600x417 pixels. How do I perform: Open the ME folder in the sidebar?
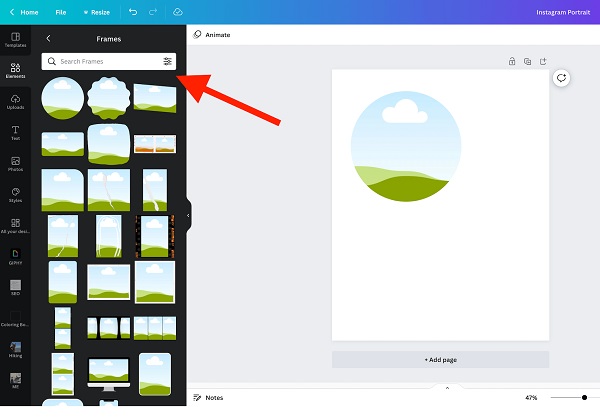pos(15,381)
